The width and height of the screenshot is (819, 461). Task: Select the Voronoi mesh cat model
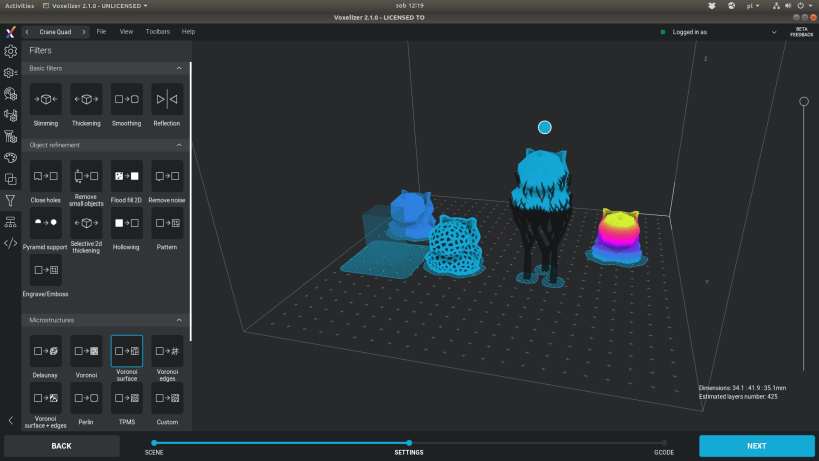(454, 245)
